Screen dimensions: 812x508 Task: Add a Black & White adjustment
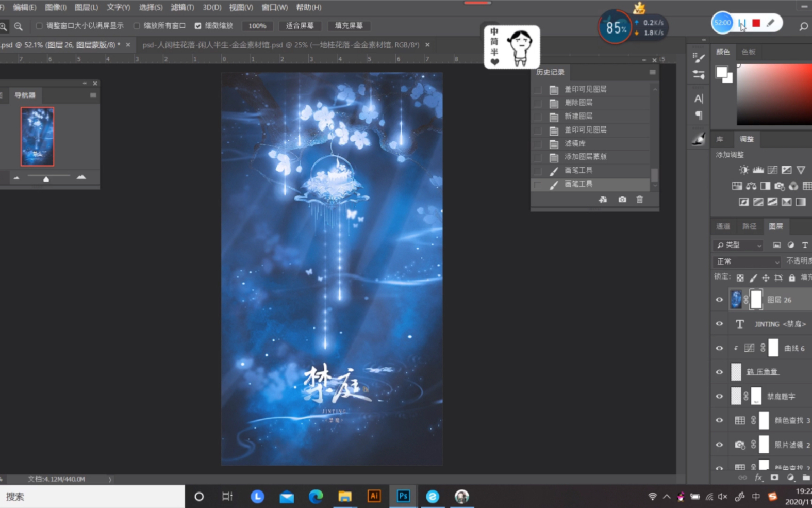coord(765,186)
